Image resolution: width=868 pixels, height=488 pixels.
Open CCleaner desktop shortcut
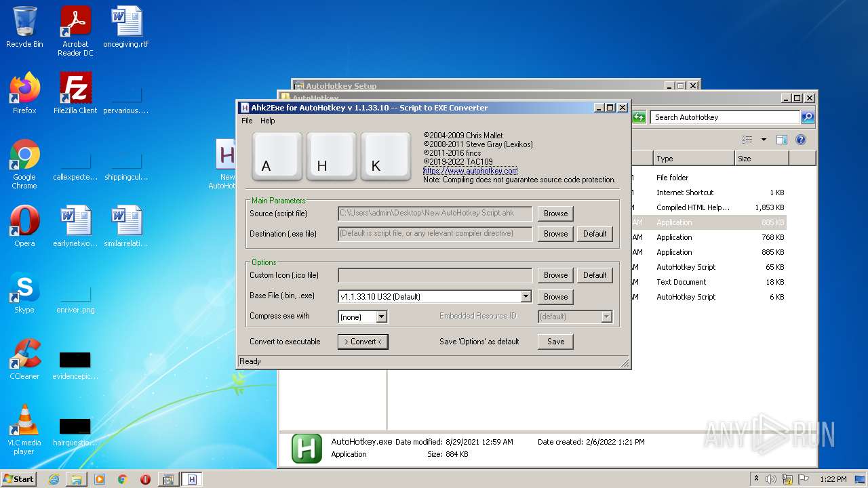click(24, 359)
